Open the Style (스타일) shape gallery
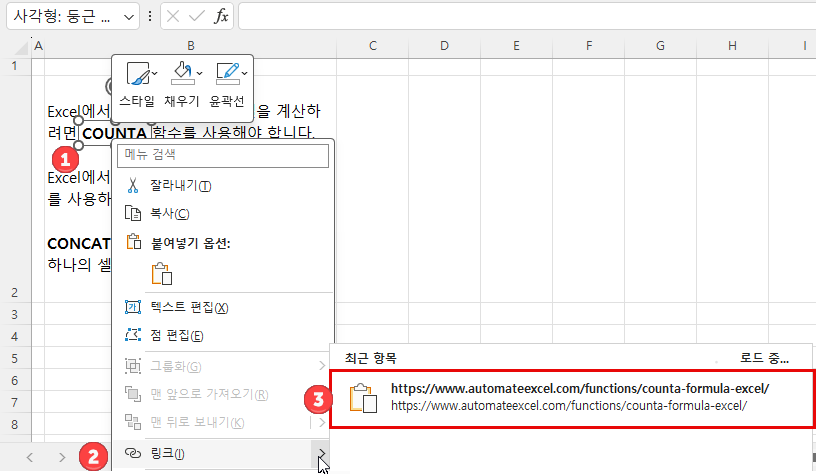Image resolution: width=816 pixels, height=474 pixels. point(137,83)
